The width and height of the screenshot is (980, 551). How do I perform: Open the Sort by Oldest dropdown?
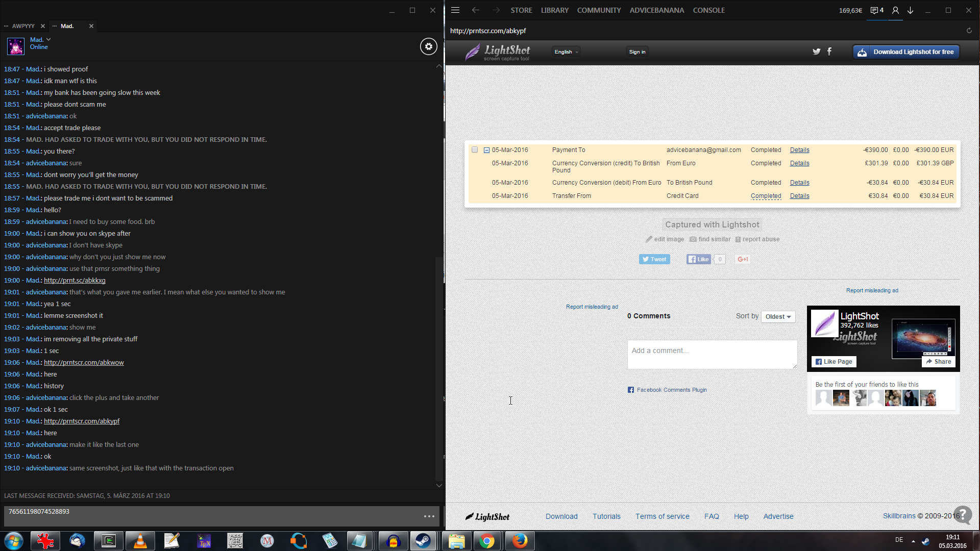pos(778,317)
